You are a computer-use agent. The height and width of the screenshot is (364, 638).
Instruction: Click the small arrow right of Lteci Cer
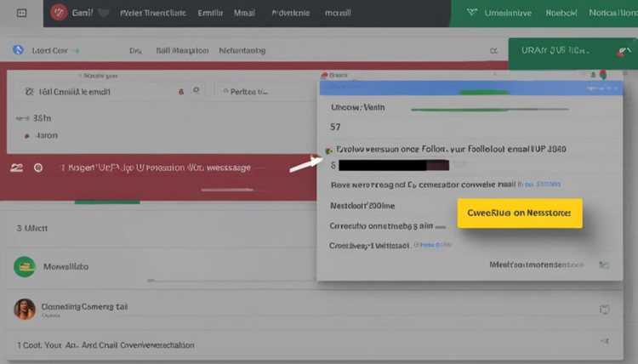pyautogui.click(x=77, y=51)
